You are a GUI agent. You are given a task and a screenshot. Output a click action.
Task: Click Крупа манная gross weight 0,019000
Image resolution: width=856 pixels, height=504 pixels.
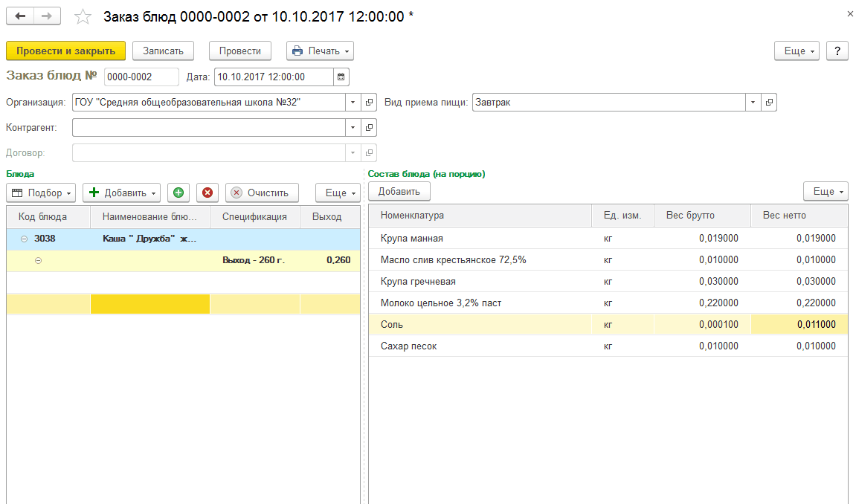[x=702, y=239]
